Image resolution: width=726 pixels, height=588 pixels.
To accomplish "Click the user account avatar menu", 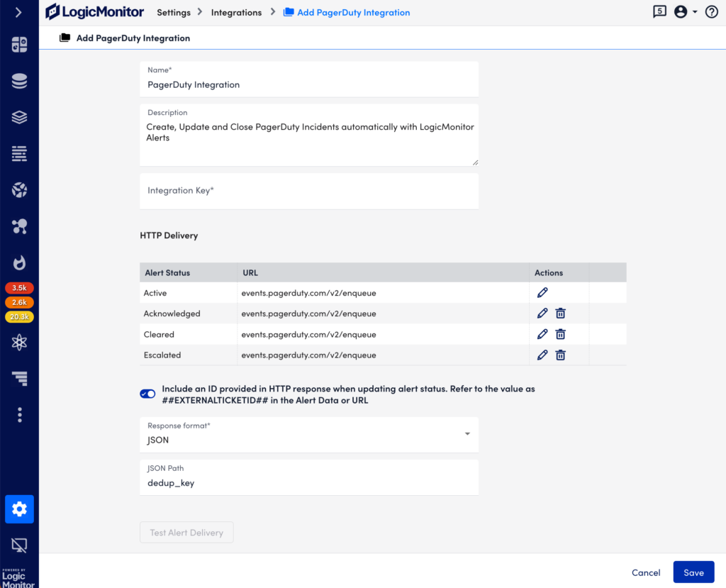I will (x=679, y=12).
